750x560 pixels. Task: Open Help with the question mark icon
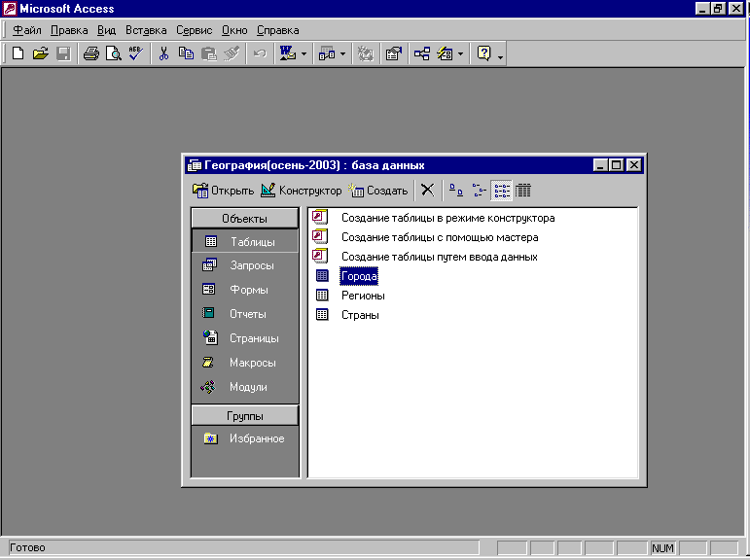tap(483, 53)
